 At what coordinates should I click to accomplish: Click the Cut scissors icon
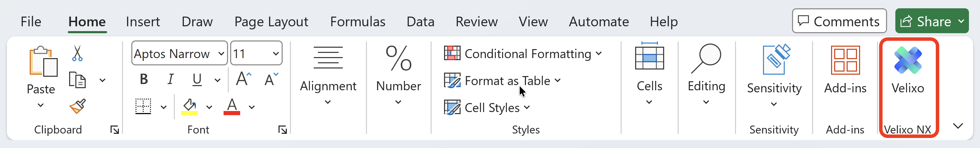[x=77, y=53]
